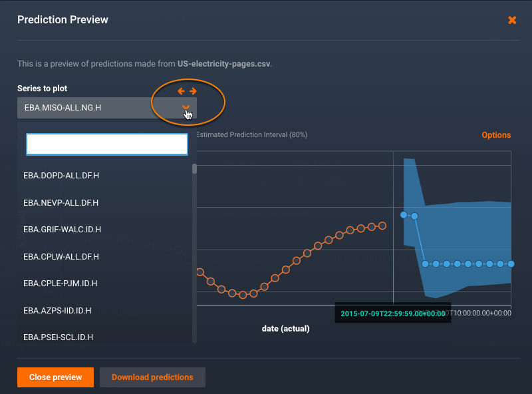This screenshot has height=394, width=532.
Task: Collapse the series dropdown chevron
Action: pos(186,107)
